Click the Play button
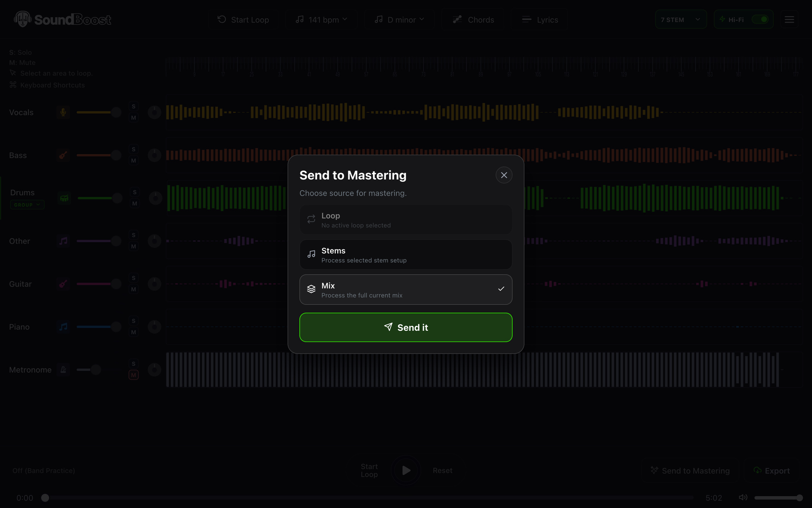Screen dimensions: 812x508 tap(406, 470)
